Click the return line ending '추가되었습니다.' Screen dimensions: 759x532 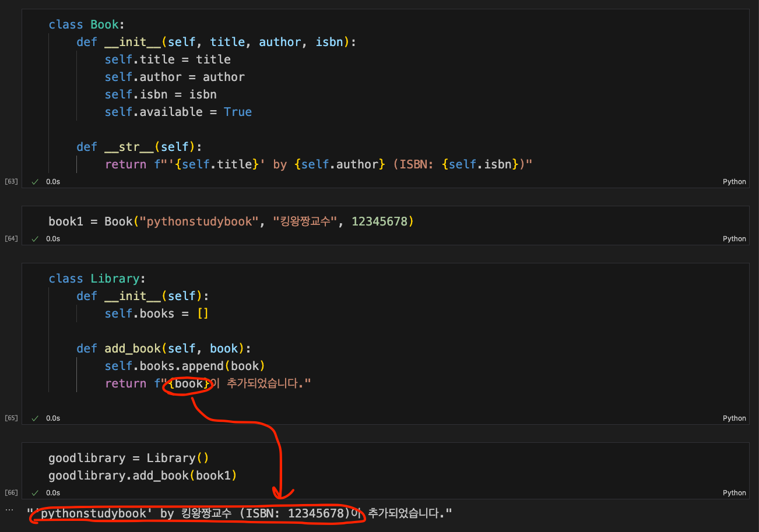[x=208, y=383]
